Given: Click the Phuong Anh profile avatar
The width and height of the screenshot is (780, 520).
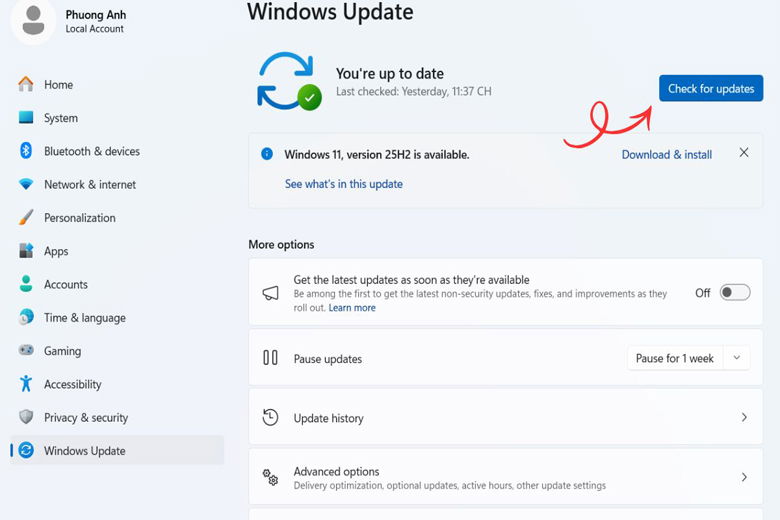Looking at the screenshot, I should (33, 21).
